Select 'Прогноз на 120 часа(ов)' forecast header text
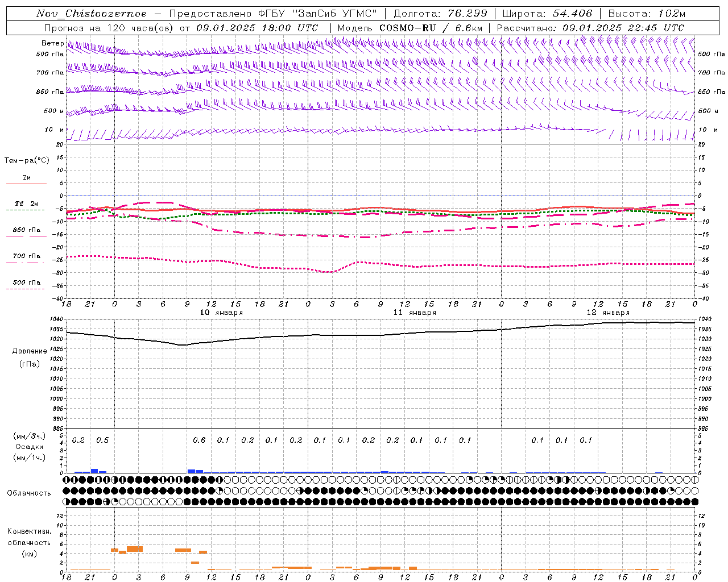728x582 pixels. [x=110, y=28]
